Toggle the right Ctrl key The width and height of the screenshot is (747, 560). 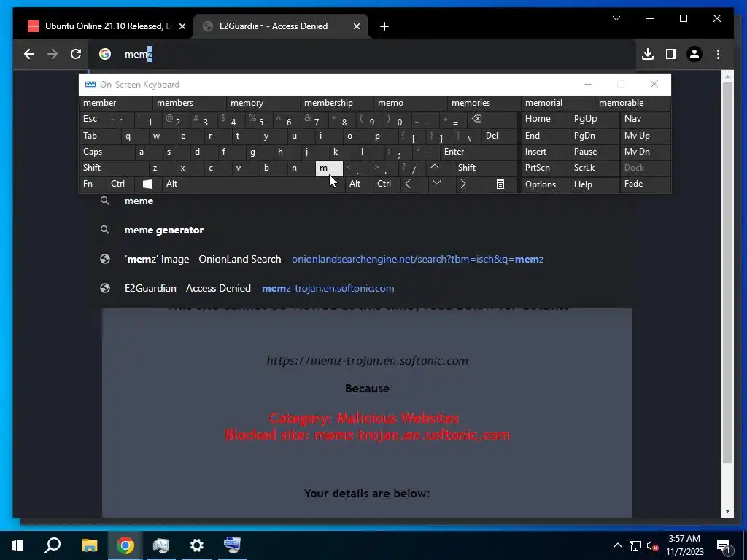click(387, 184)
